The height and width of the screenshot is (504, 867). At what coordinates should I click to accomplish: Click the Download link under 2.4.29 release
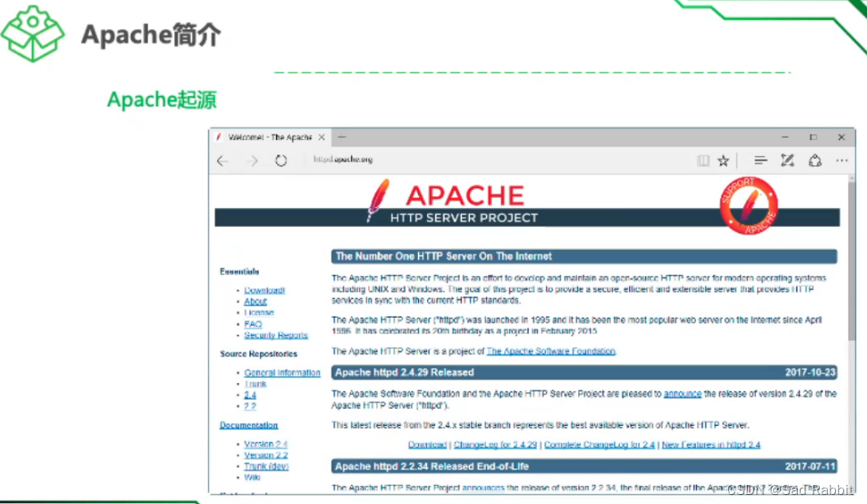pos(427,444)
